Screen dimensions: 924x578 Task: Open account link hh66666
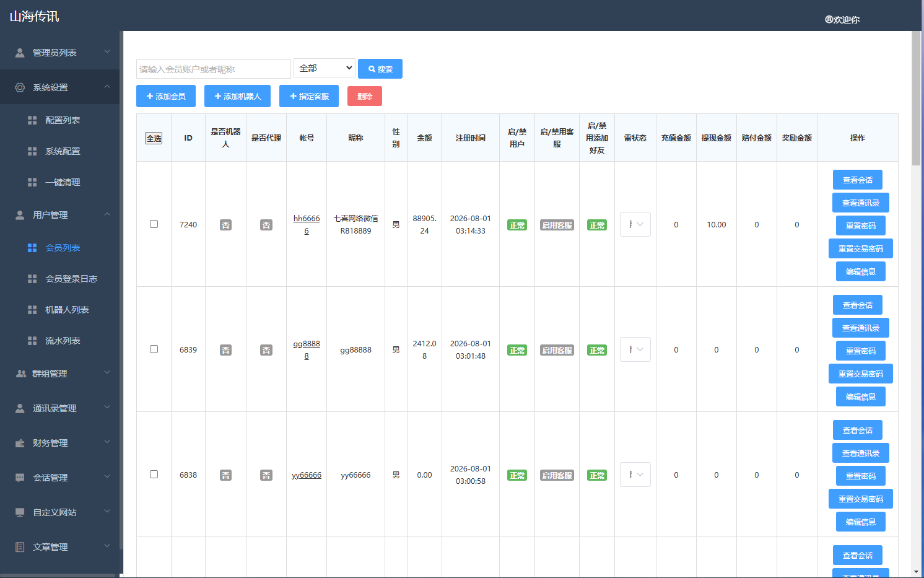tap(307, 224)
